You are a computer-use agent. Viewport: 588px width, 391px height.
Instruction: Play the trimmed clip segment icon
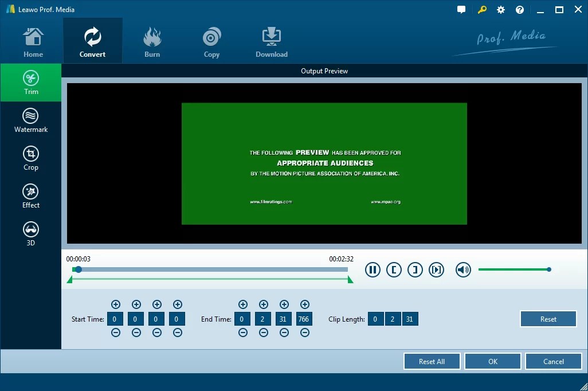coord(436,269)
